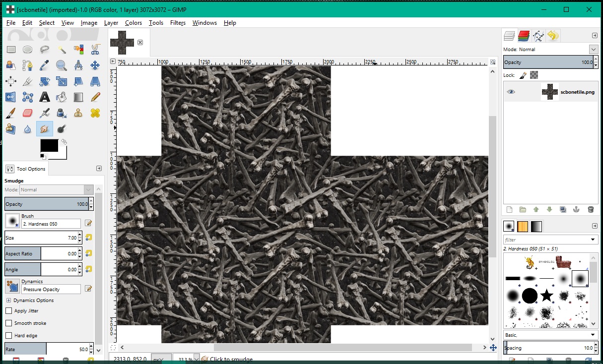The image size is (603, 364).
Task: Choose the Fuzzy Select magic wand tool
Action: [62, 49]
